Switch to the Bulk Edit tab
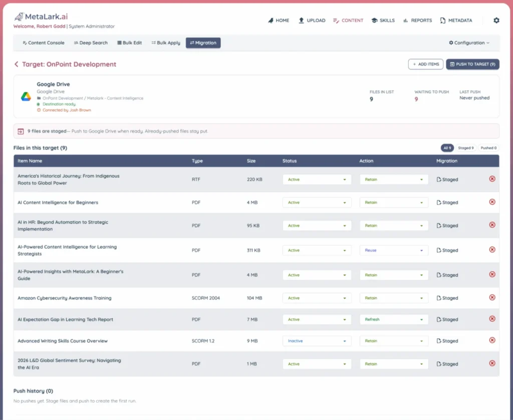Screen dimensions: 513x420 tap(130, 43)
